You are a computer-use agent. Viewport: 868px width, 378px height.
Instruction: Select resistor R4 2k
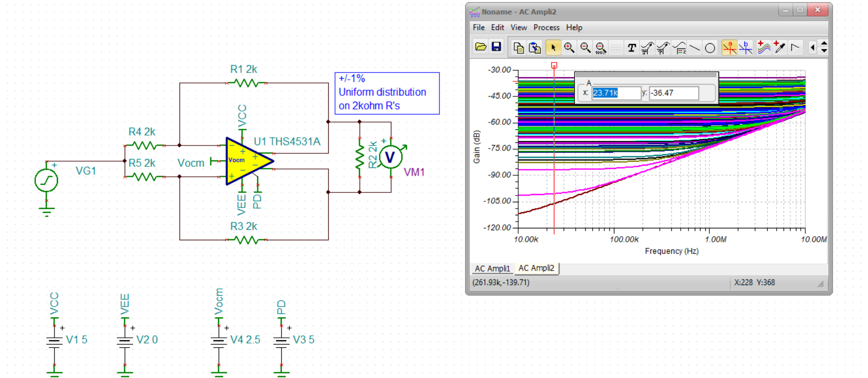145,145
